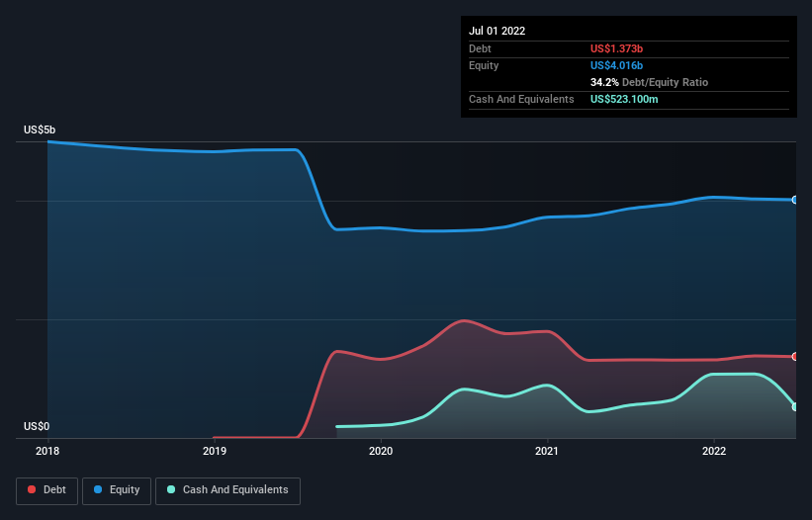Screen dimensions: 812x520
Task: Click the US$0 y-axis label
Action: pos(37,426)
